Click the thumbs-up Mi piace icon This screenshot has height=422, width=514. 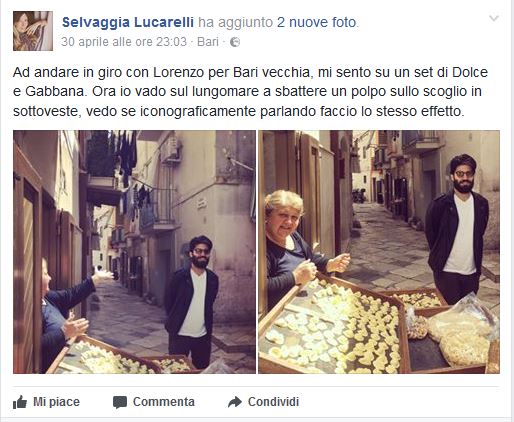tap(20, 402)
